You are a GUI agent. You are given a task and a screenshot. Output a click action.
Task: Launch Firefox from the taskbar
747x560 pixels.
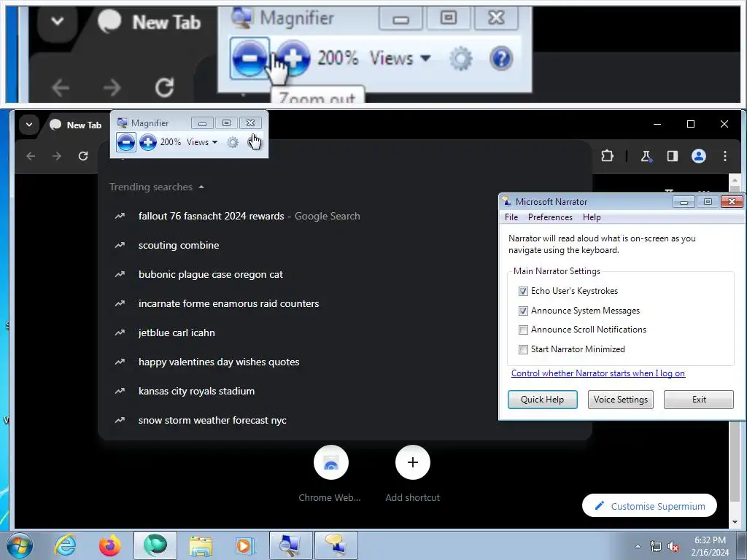(x=110, y=545)
